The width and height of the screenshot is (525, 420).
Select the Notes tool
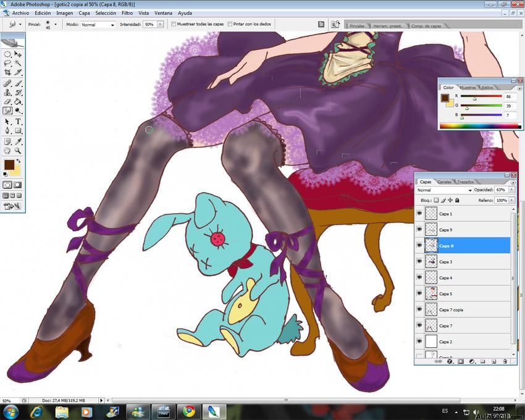coord(7,141)
